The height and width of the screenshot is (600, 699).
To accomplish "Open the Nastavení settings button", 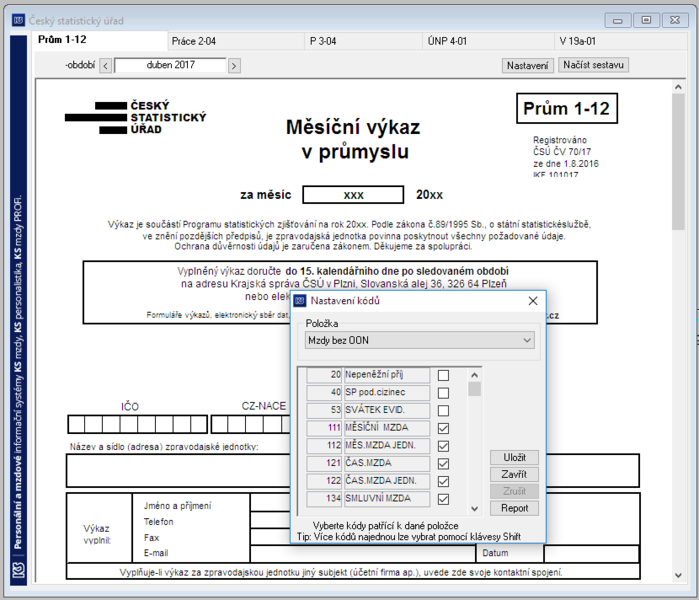I will click(x=527, y=66).
